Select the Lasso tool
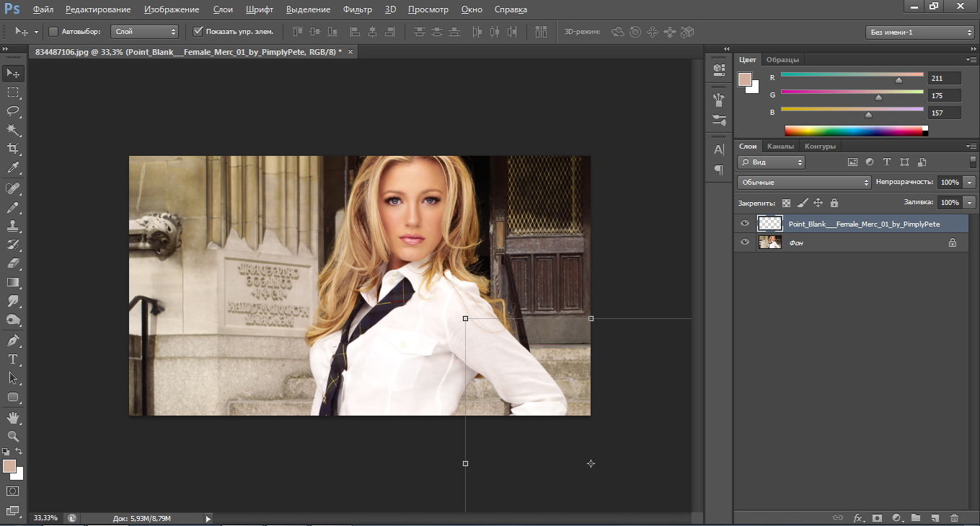 point(13,111)
